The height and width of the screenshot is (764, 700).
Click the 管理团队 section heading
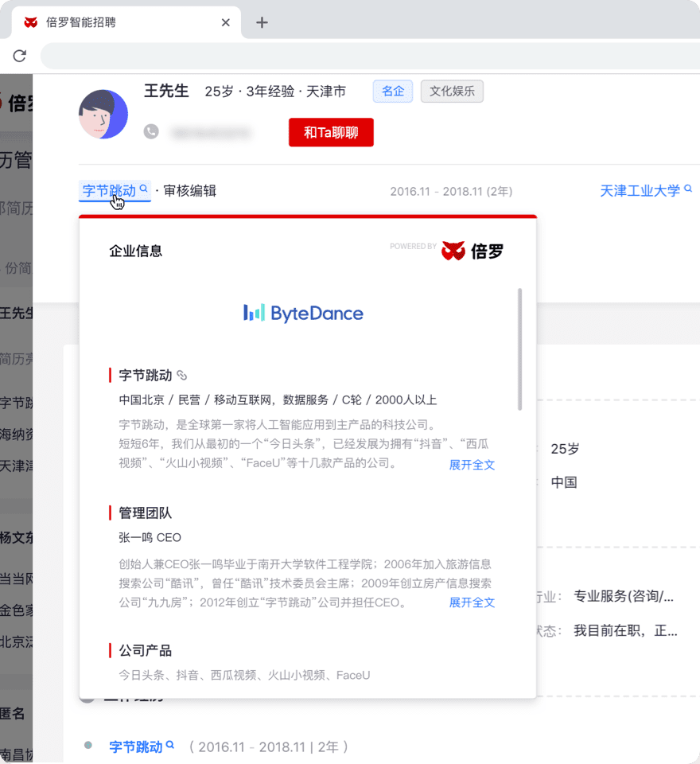tap(145, 513)
